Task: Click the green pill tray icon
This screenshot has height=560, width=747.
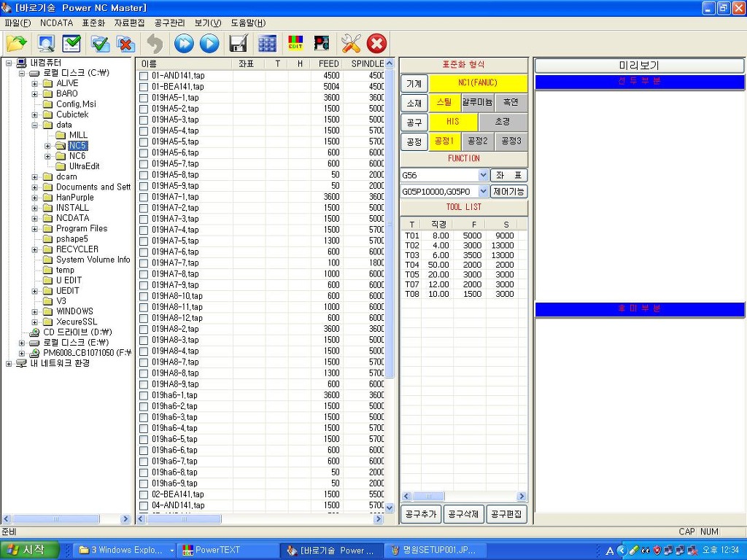Action: pos(633,551)
